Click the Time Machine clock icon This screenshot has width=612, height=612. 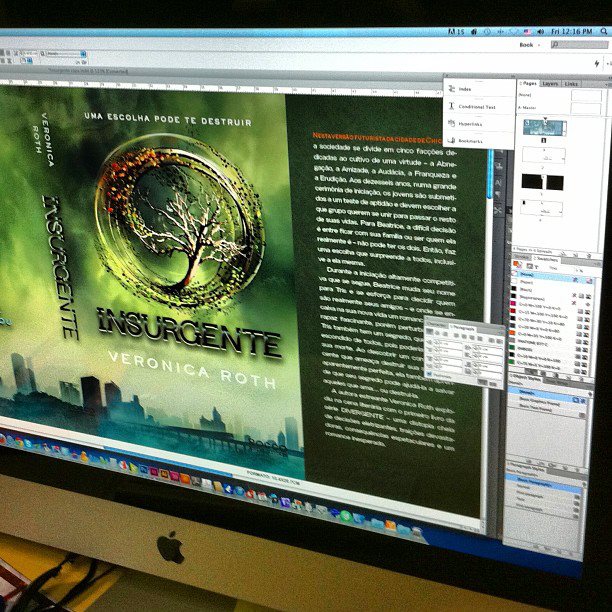(x=487, y=32)
